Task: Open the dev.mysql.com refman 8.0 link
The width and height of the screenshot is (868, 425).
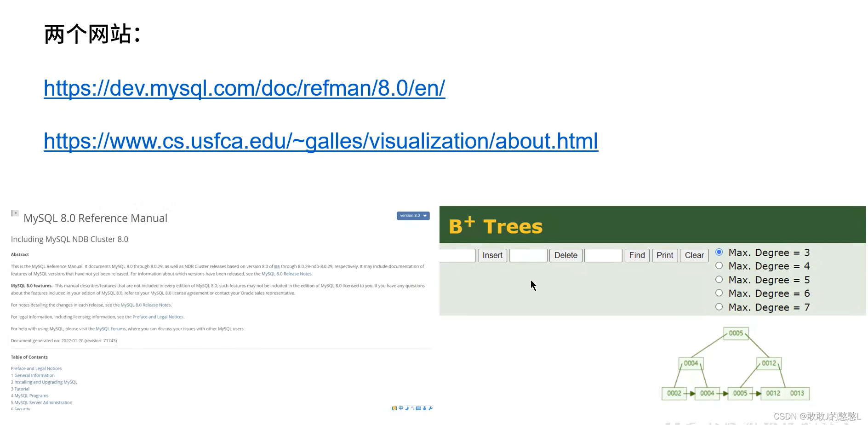Action: point(245,88)
